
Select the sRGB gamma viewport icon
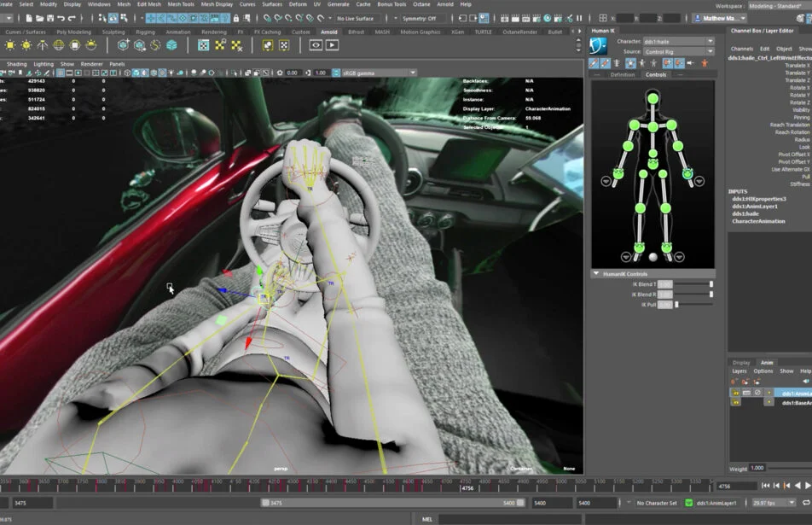pyautogui.click(x=336, y=74)
